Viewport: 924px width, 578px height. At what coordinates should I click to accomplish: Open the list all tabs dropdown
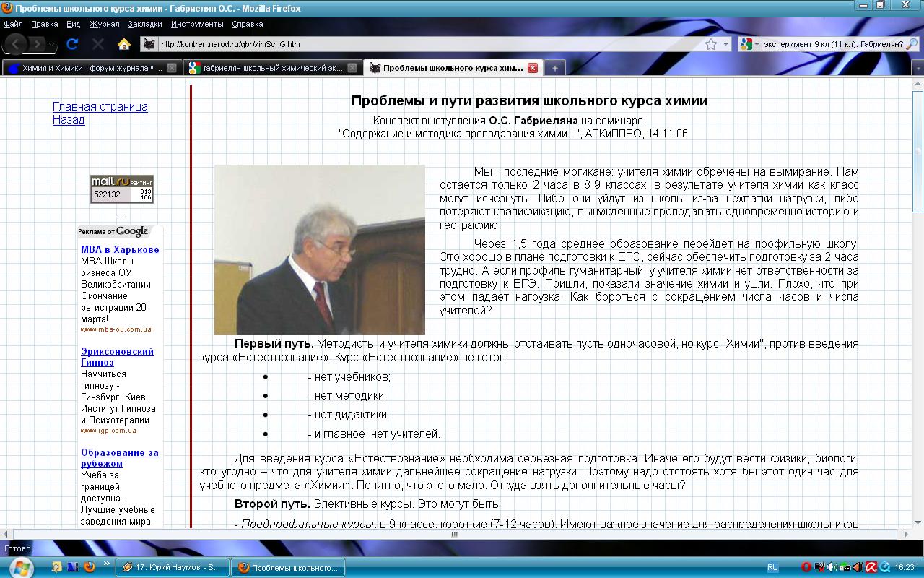[917, 68]
